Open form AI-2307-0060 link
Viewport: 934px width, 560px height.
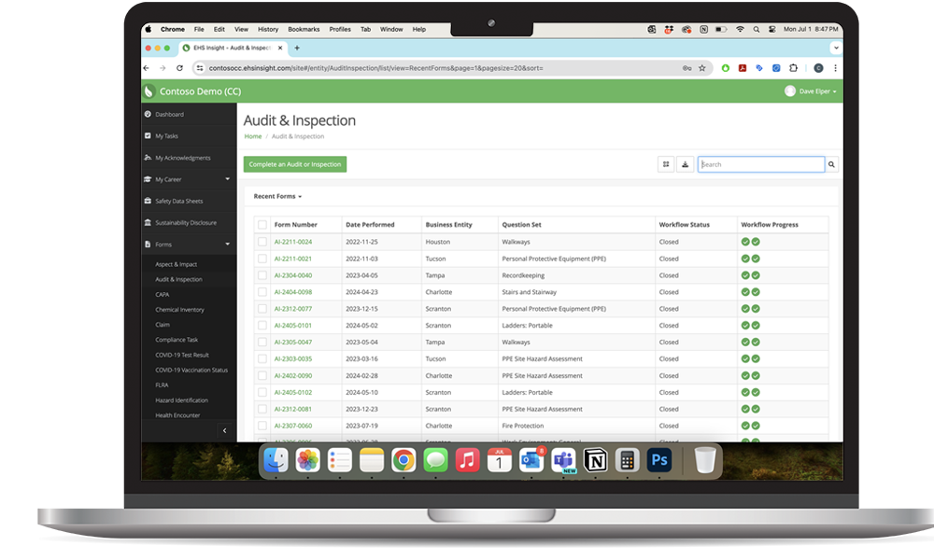(x=293, y=426)
